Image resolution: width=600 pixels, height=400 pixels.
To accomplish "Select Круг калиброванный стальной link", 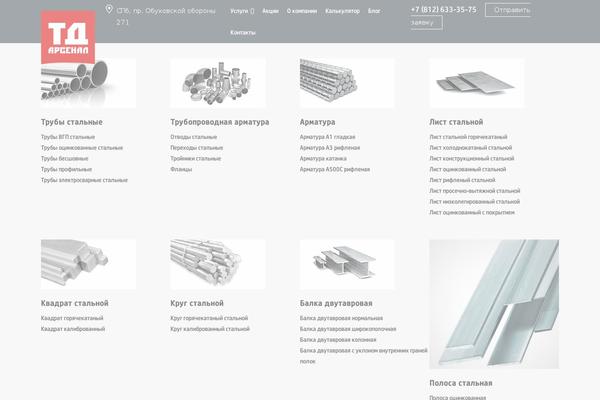I will [210, 329].
